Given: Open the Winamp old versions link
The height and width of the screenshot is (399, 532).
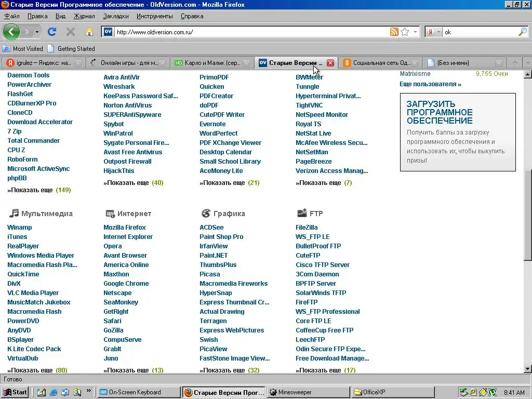Looking at the screenshot, I should point(20,228).
